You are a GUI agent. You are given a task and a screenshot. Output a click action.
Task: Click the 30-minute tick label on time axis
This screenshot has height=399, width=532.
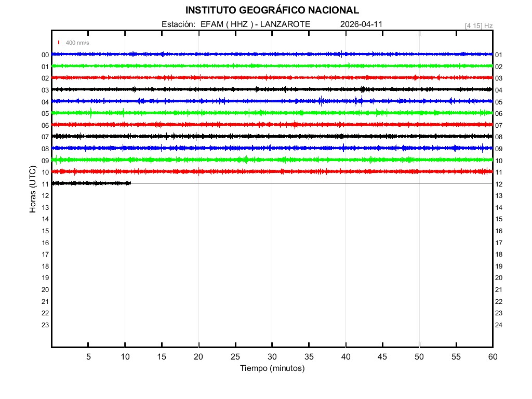[272, 357]
